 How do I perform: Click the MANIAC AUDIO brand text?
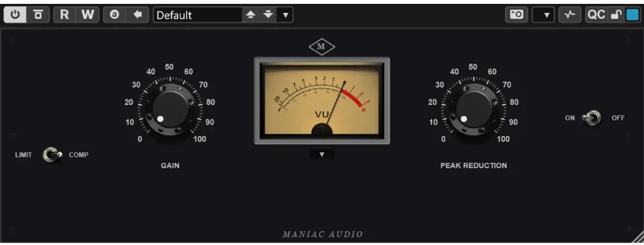323,235
